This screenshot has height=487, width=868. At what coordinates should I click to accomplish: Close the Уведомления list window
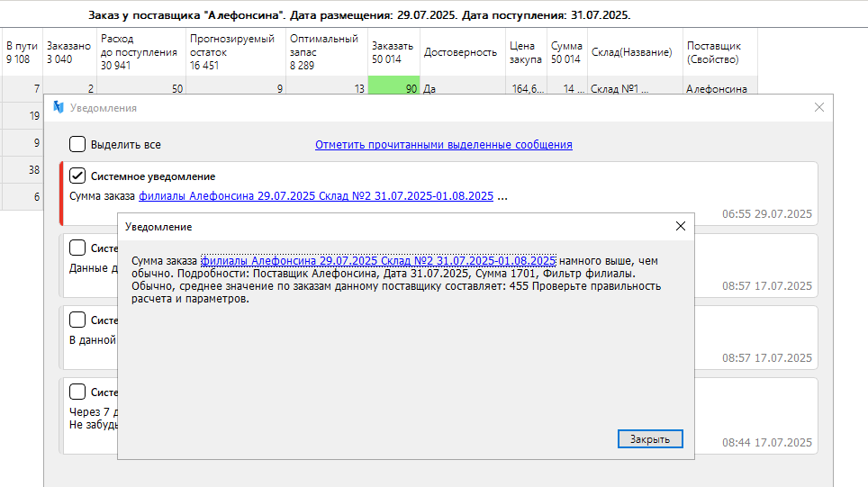click(818, 107)
